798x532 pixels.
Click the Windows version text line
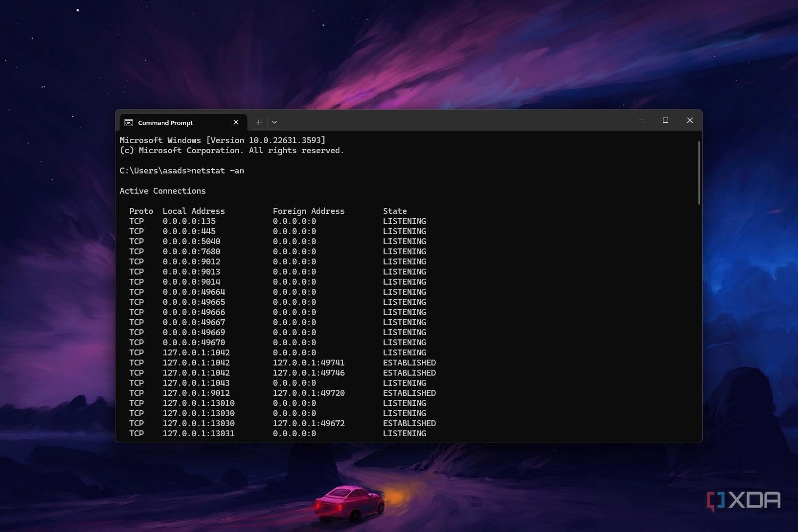click(x=222, y=140)
